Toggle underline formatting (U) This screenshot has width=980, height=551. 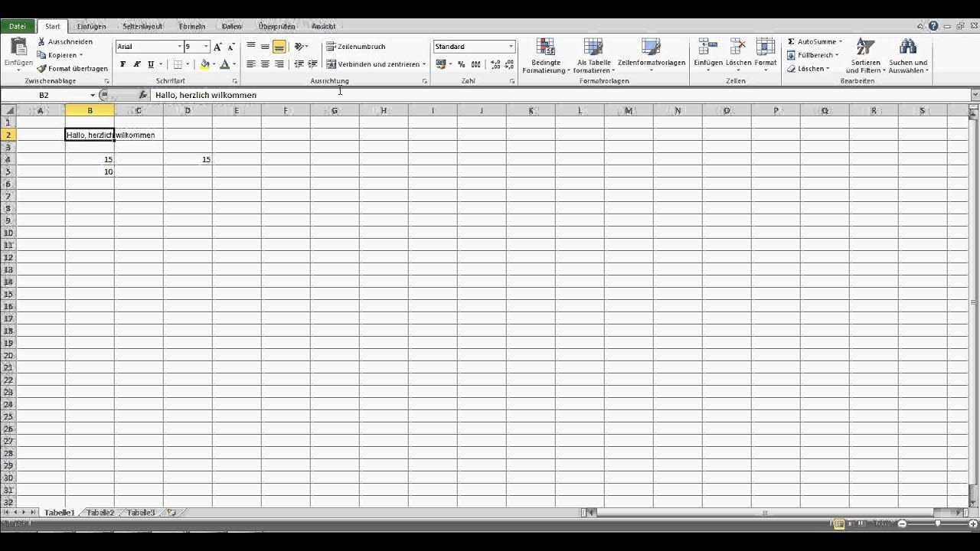(x=150, y=64)
